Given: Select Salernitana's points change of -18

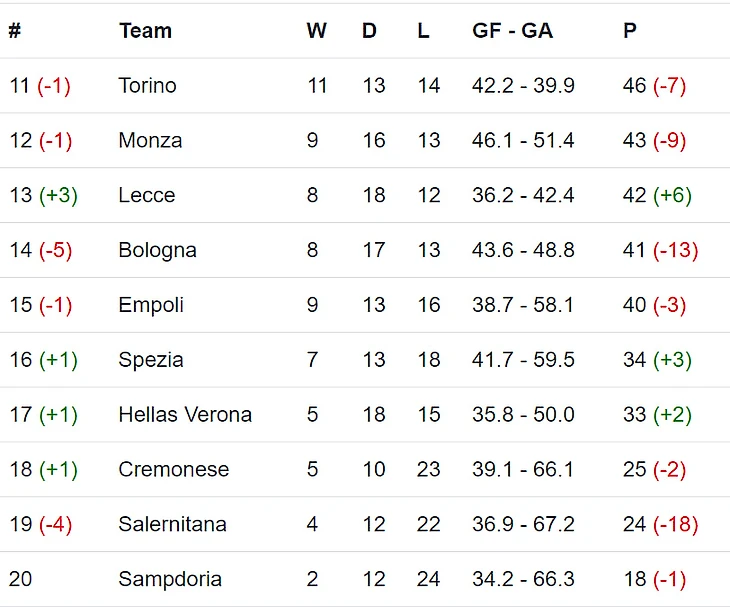Looking at the screenshot, I should [x=675, y=524].
